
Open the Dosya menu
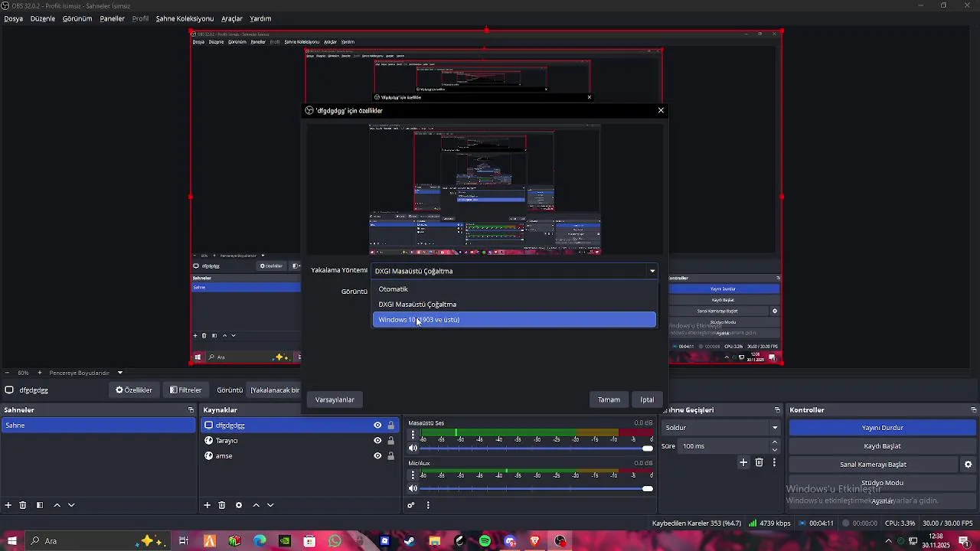tap(14, 18)
